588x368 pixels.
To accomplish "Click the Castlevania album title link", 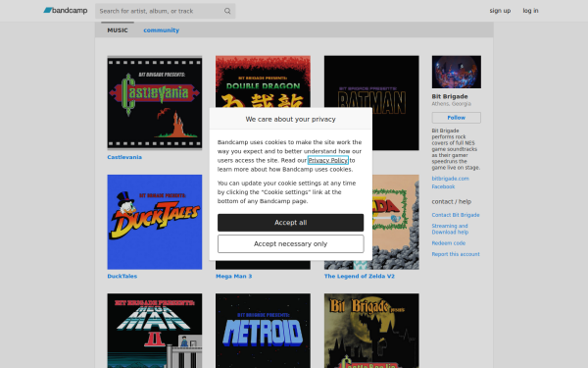I will 124,157.
